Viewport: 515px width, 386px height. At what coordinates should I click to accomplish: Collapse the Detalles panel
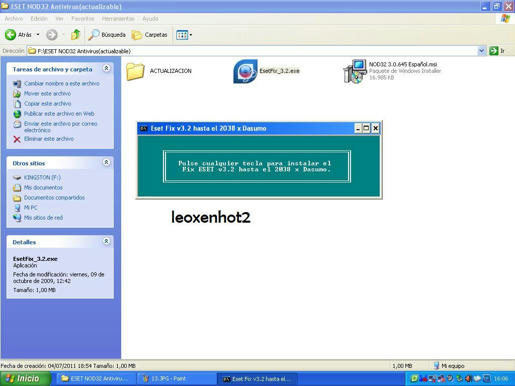[x=106, y=241]
